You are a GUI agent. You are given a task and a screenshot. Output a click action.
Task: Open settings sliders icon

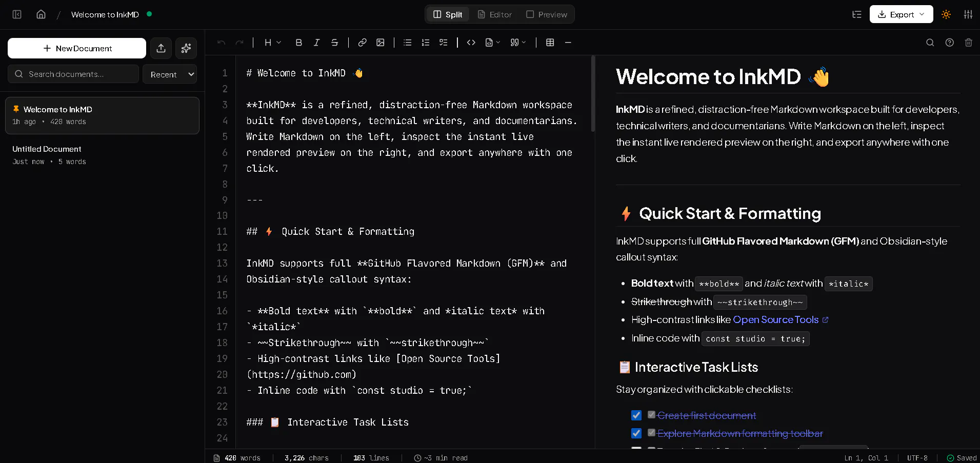click(968, 14)
